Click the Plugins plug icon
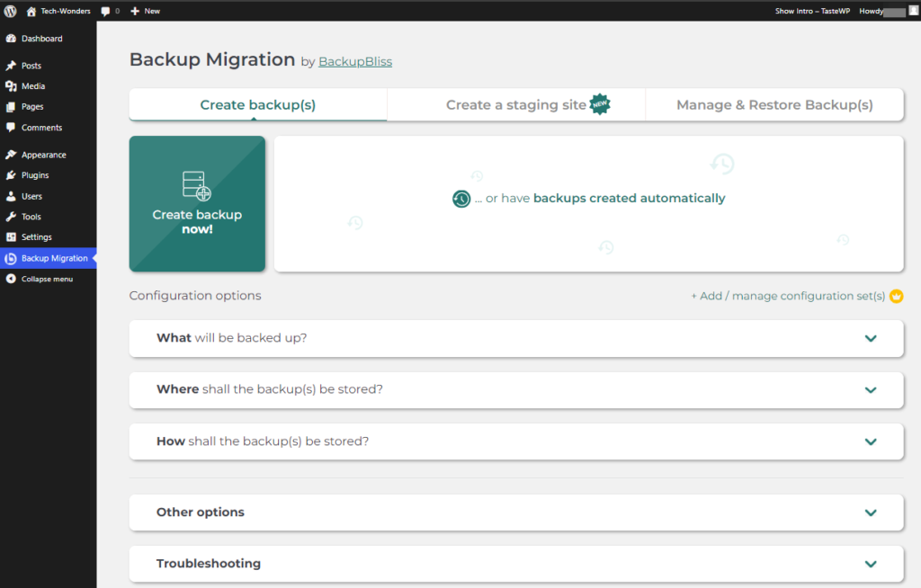Viewport: 921px width, 588px height. pyautogui.click(x=11, y=175)
